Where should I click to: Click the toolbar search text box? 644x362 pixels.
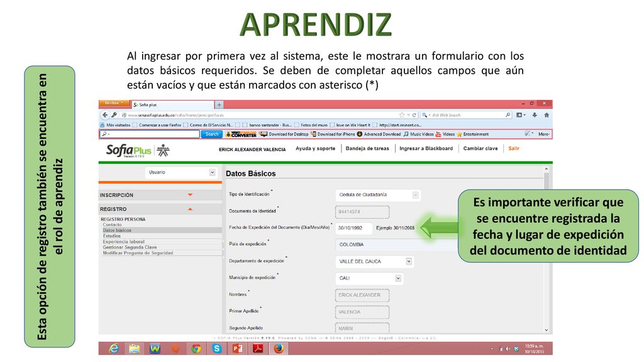pyautogui.click(x=150, y=134)
